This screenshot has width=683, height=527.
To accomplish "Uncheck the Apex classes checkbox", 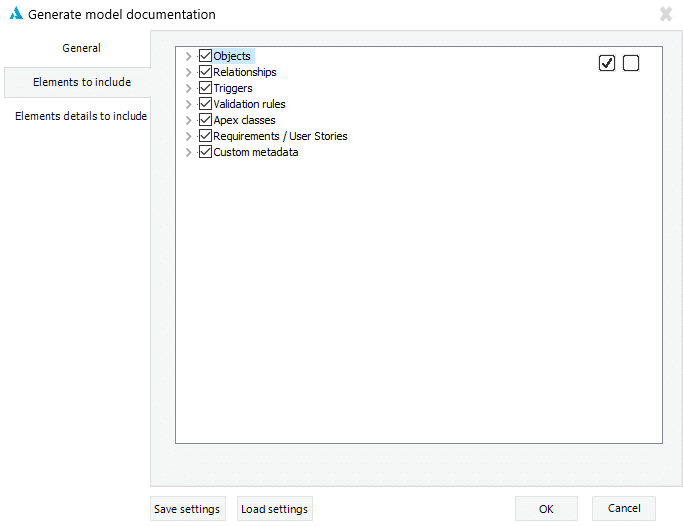I will click(x=206, y=120).
